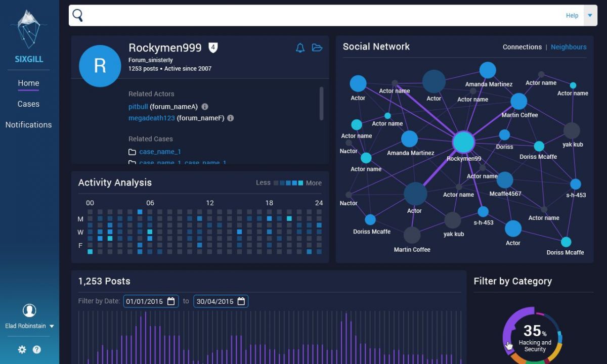Go to Cases in sidebar
This screenshot has width=607, height=364.
(28, 104)
